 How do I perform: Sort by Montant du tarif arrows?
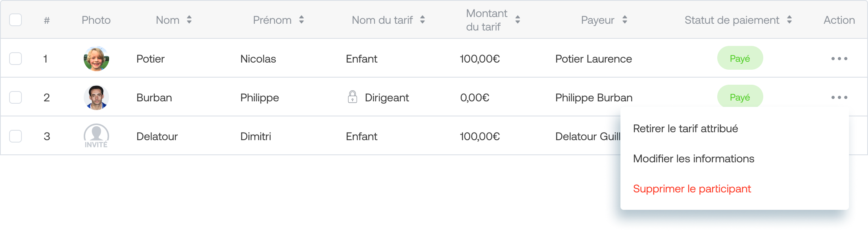click(518, 20)
